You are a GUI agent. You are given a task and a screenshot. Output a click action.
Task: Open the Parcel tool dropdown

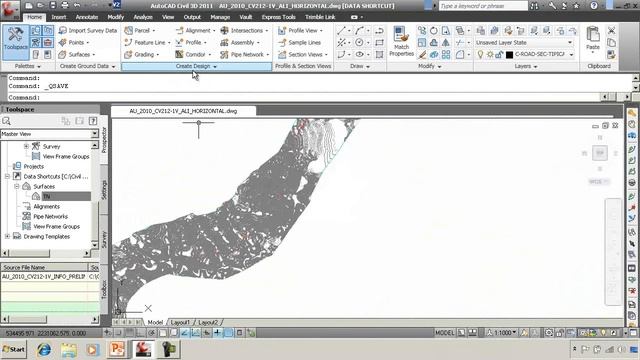153,31
